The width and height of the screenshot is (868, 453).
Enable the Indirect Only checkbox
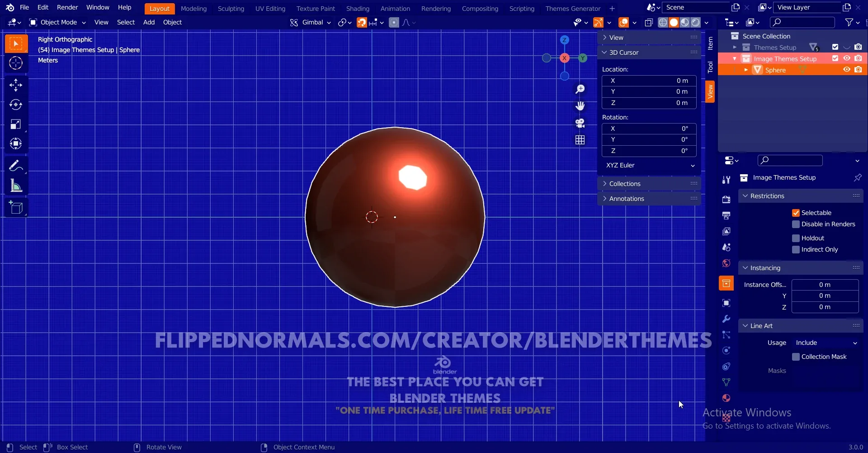coord(796,249)
